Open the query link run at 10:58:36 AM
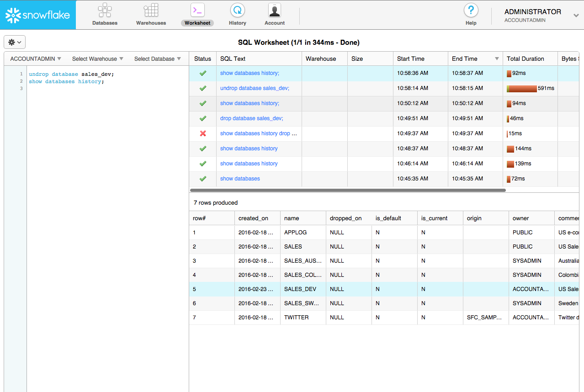584x392 pixels. 250,73
